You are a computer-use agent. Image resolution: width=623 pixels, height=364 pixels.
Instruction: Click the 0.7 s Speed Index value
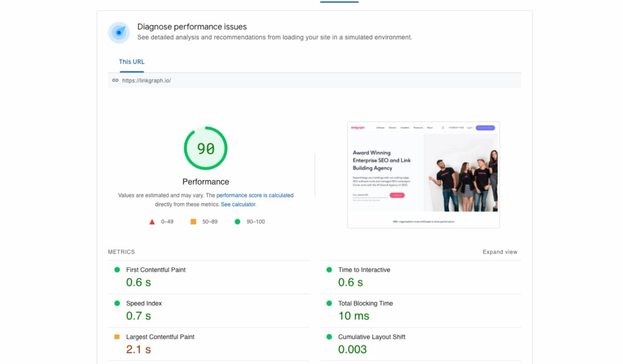(138, 316)
